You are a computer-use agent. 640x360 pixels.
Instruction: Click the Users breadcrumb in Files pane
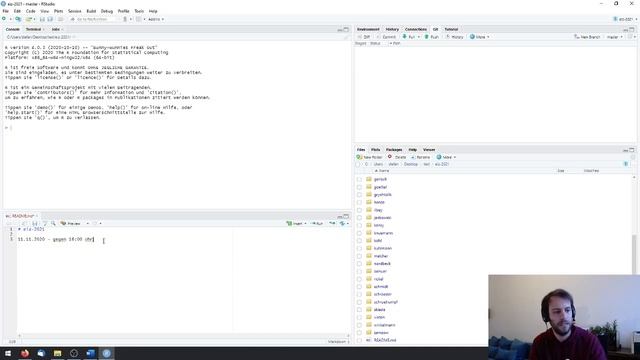tap(378, 164)
